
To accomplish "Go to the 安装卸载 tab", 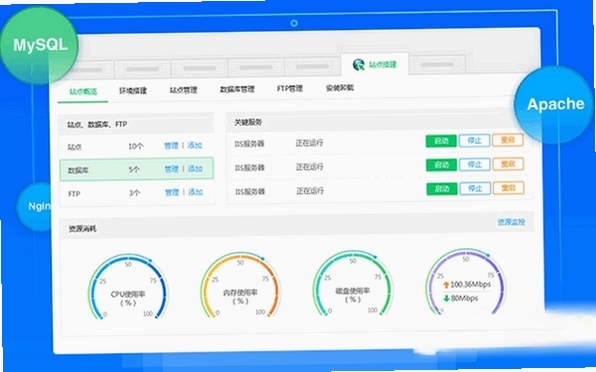I will [x=340, y=88].
